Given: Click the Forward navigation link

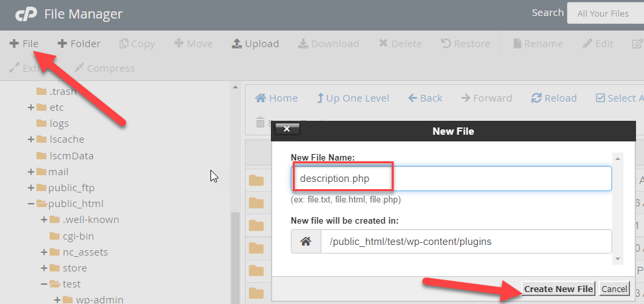Looking at the screenshot, I should tap(486, 98).
